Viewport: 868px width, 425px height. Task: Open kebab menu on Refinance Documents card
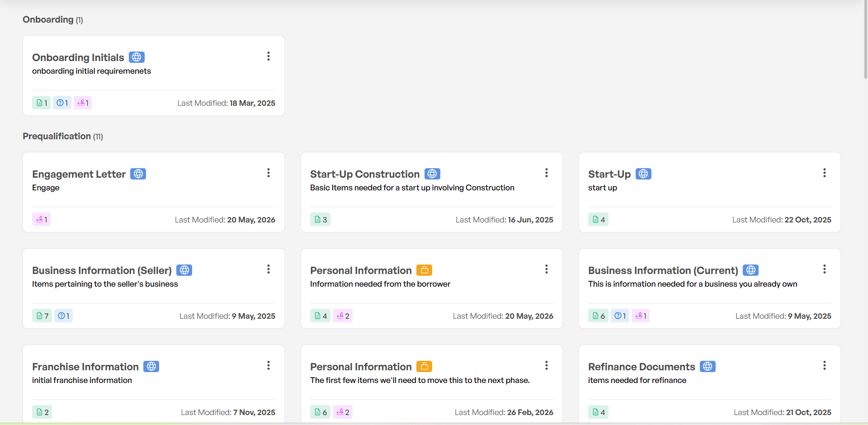(x=825, y=365)
